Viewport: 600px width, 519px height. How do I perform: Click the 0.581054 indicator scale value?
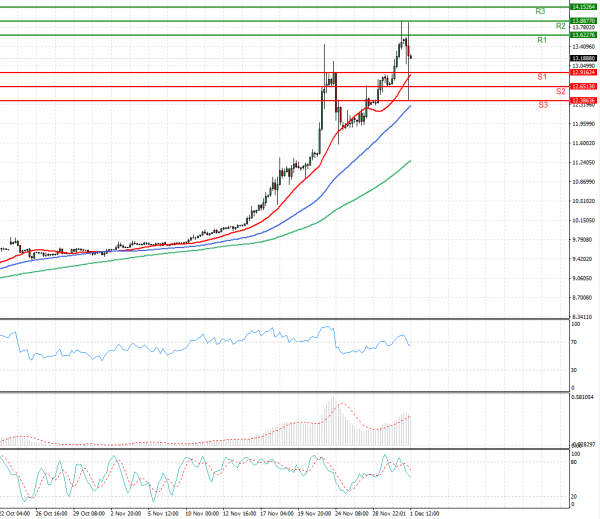tap(582, 397)
